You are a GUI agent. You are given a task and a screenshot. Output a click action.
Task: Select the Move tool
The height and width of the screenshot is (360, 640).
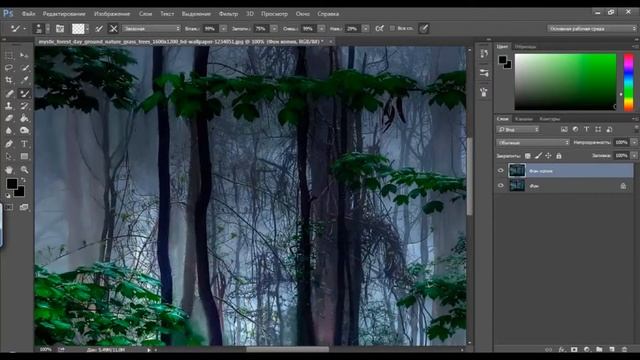[24, 55]
